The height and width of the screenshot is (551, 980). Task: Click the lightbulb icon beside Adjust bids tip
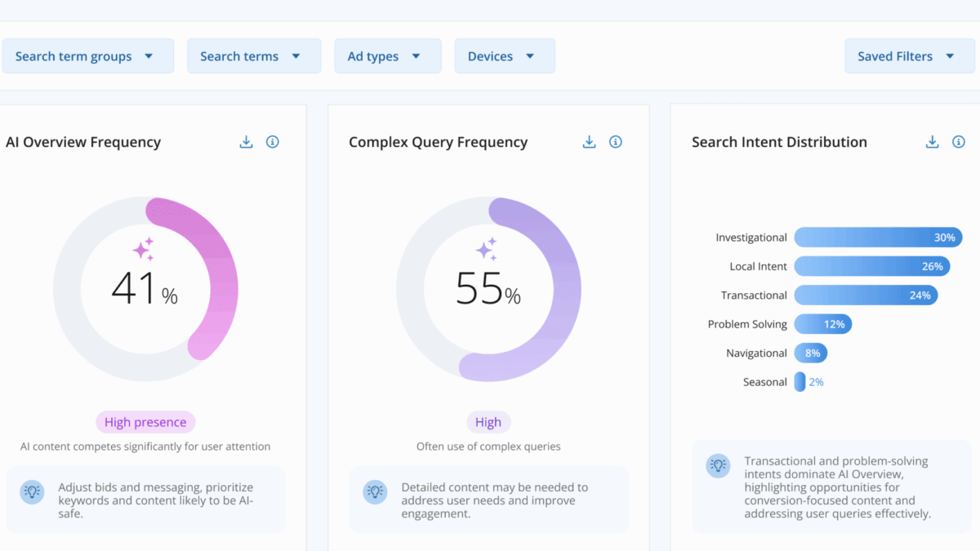(32, 491)
